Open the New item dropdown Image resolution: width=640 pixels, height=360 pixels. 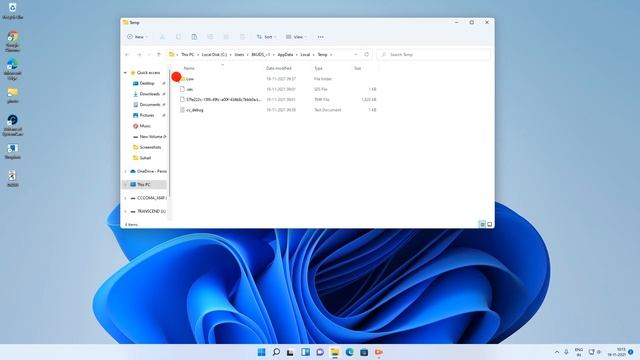point(137,37)
